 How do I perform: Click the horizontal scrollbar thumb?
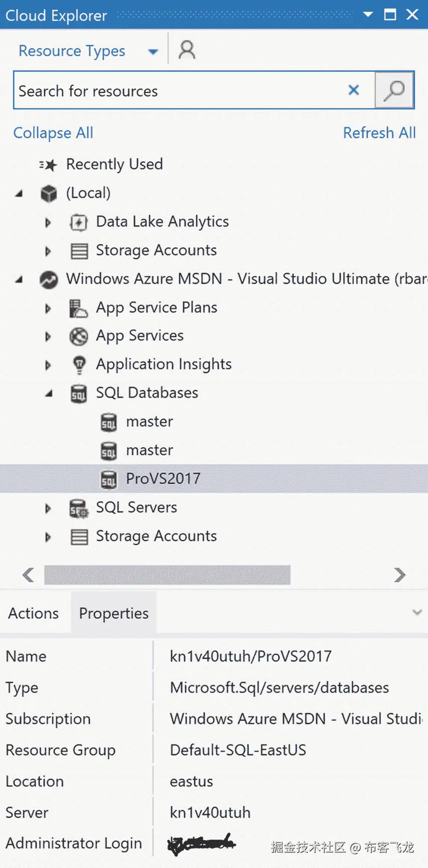167,575
